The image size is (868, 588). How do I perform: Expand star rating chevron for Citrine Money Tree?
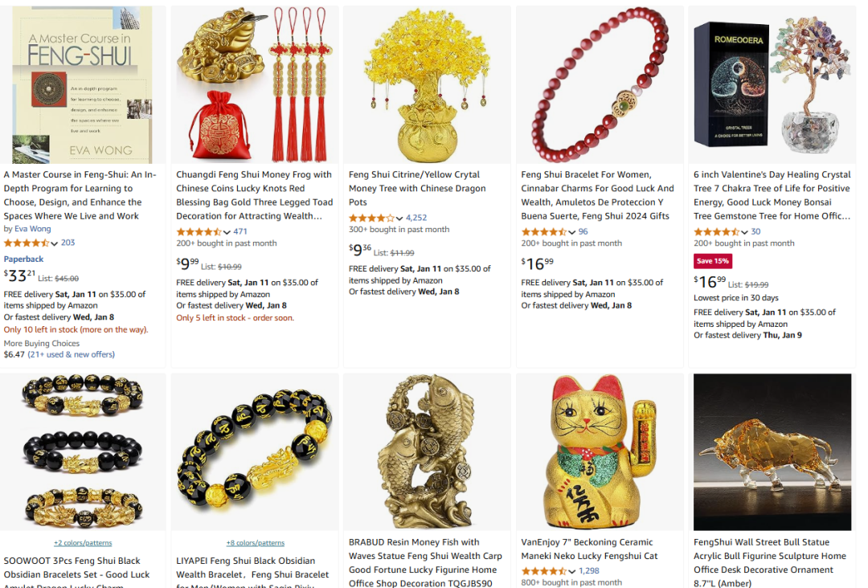click(399, 218)
